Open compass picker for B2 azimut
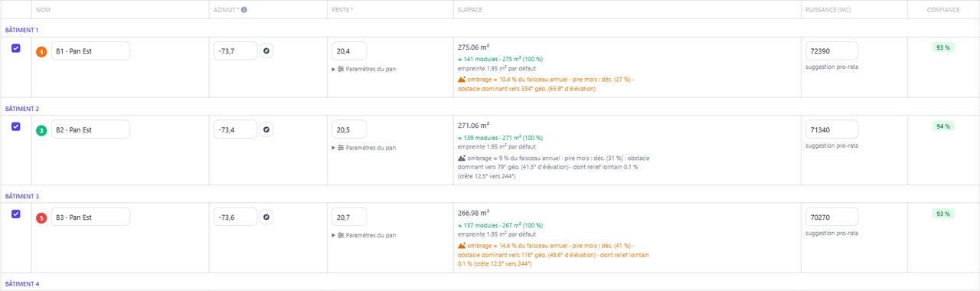 coord(266,130)
